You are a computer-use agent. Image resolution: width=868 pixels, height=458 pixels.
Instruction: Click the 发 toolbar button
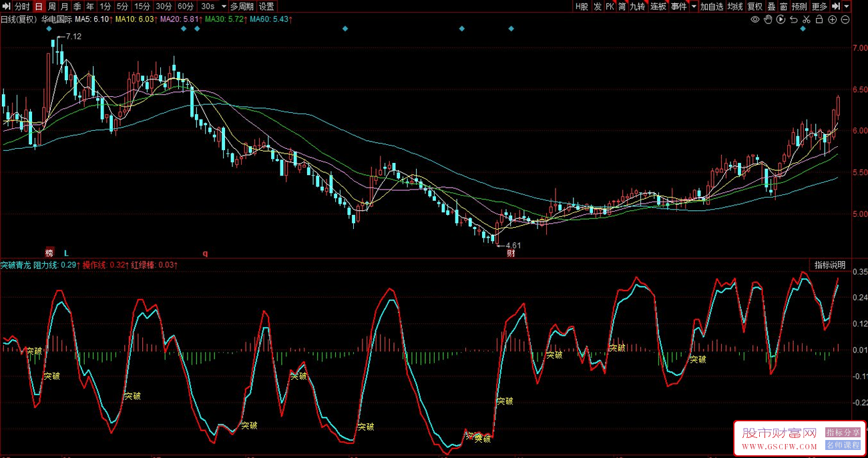click(597, 6)
